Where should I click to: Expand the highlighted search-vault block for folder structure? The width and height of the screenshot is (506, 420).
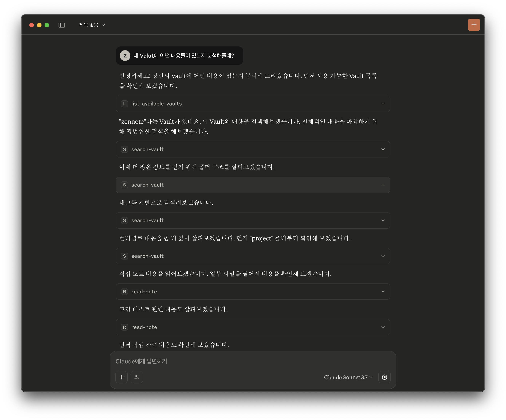click(253, 185)
